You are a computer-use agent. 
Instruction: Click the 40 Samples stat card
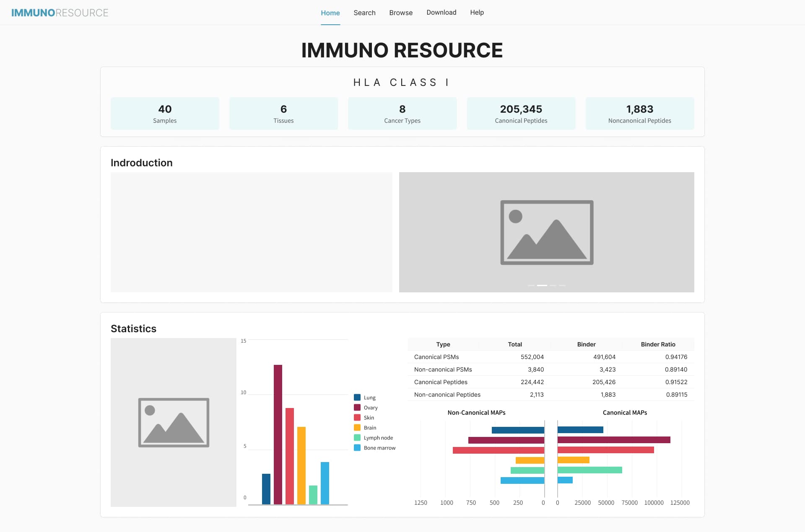165,114
